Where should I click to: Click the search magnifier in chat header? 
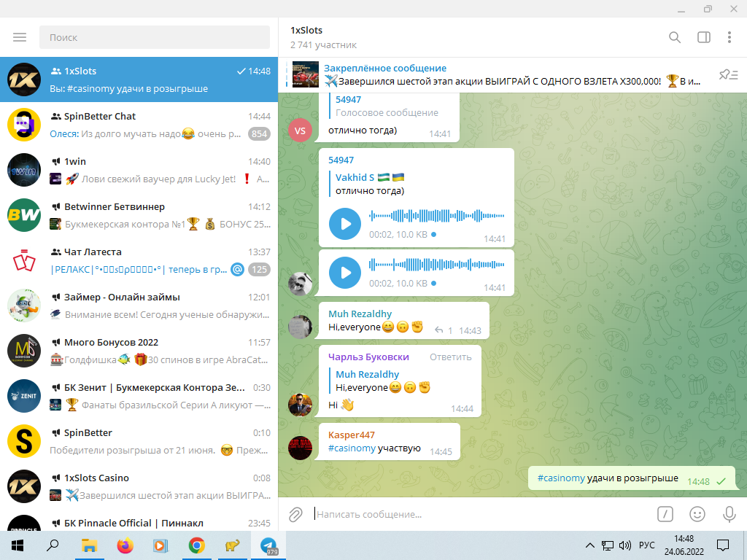[675, 37]
